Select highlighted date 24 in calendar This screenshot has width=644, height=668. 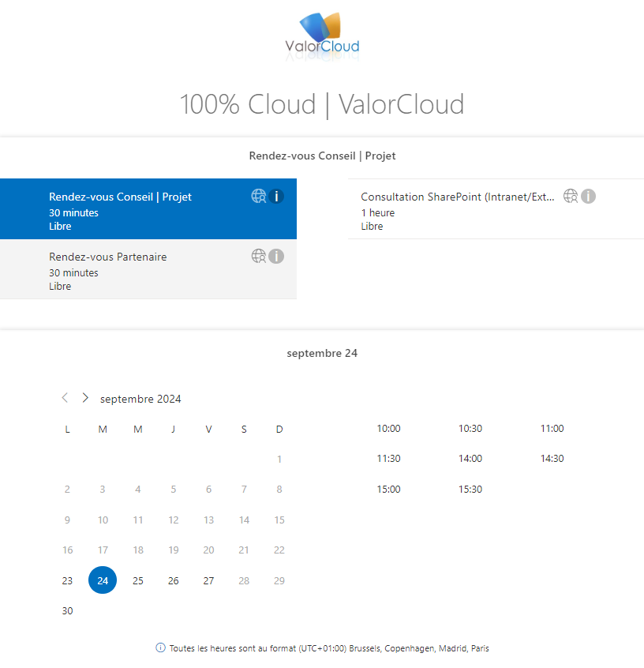[x=103, y=580]
